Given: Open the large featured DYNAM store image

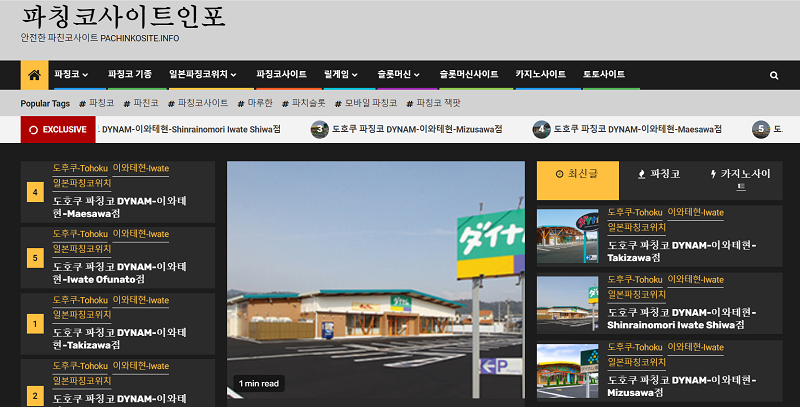Looking at the screenshot, I should [x=376, y=279].
